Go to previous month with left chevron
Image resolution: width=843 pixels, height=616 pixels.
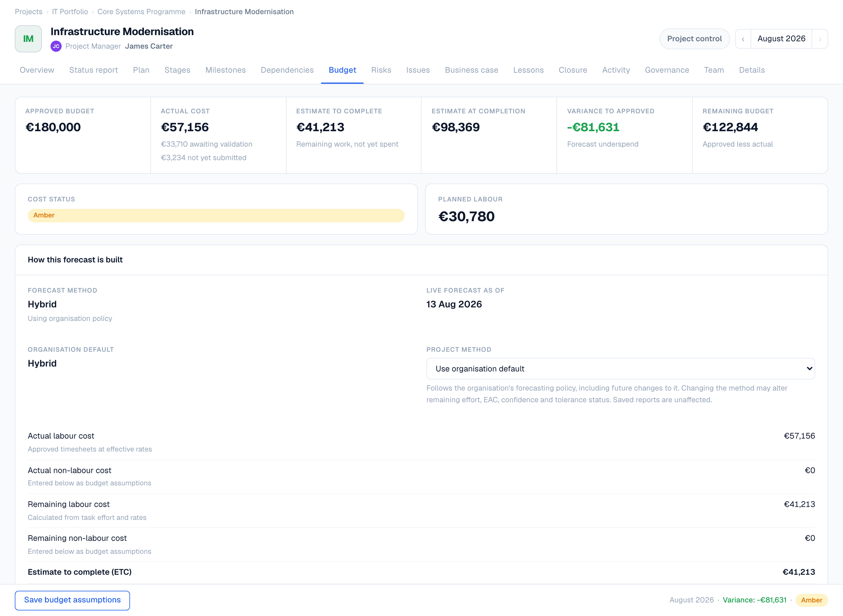coord(743,39)
